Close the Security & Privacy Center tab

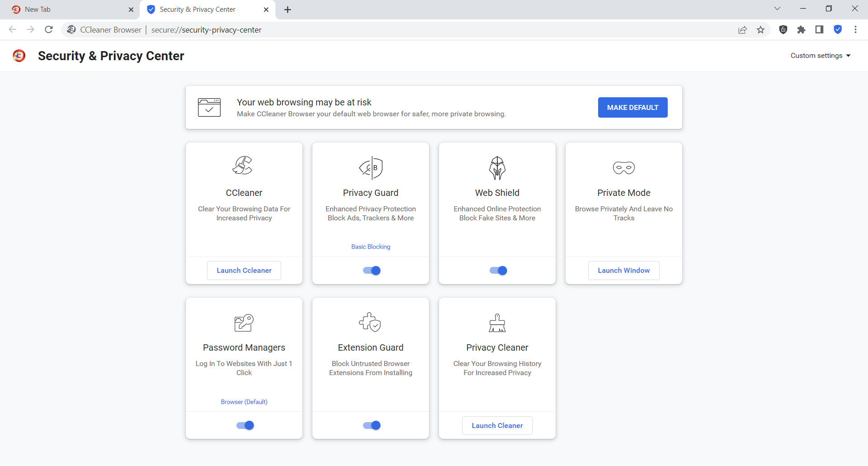[x=266, y=10]
